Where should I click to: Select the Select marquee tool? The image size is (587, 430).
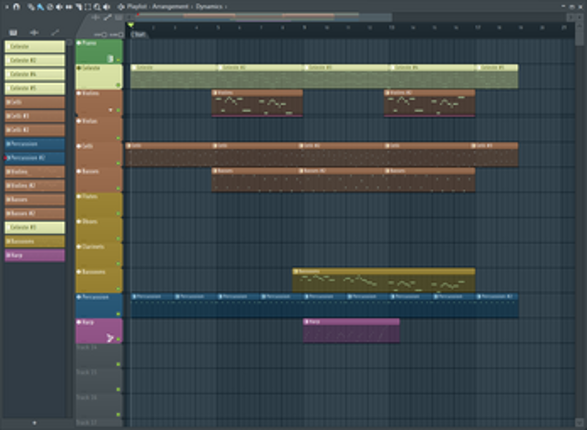88,7
